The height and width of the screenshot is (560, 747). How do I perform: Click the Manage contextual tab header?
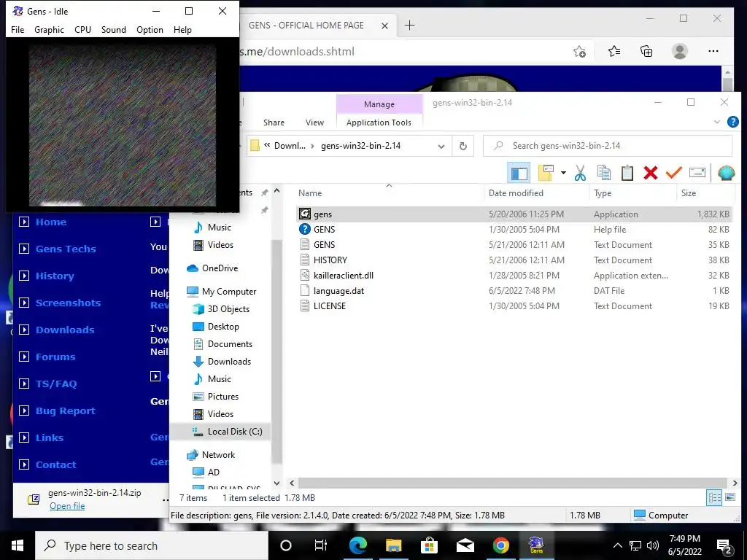pyautogui.click(x=379, y=104)
